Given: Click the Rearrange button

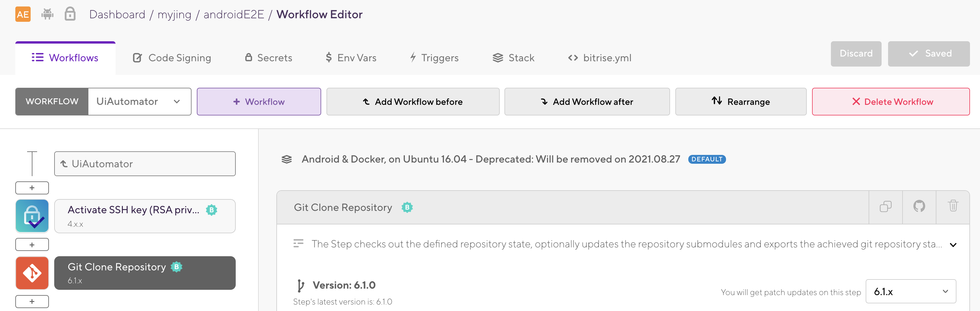Looking at the screenshot, I should pos(740,102).
